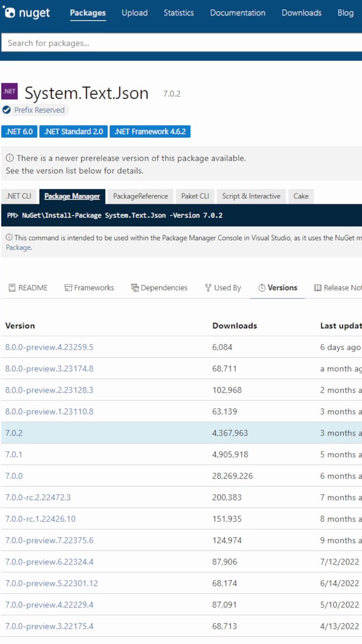The height and width of the screenshot is (644, 362).
Task: Switch to the Cake tab
Action: (x=301, y=196)
